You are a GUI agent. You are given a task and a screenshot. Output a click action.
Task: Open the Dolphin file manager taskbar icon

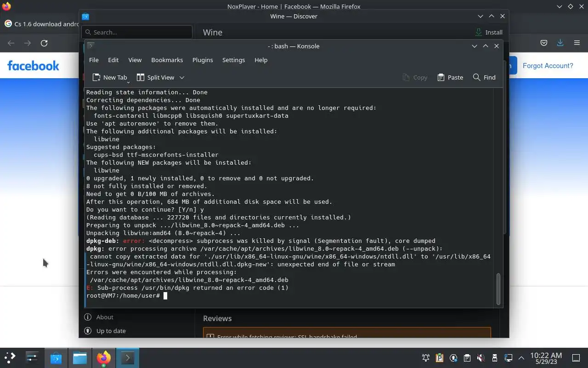coord(80,357)
